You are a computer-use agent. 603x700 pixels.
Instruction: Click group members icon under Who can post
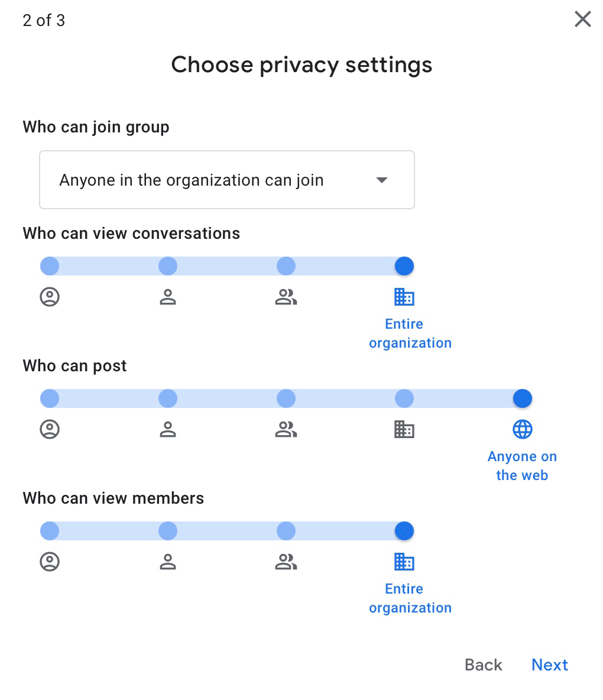pos(286,429)
